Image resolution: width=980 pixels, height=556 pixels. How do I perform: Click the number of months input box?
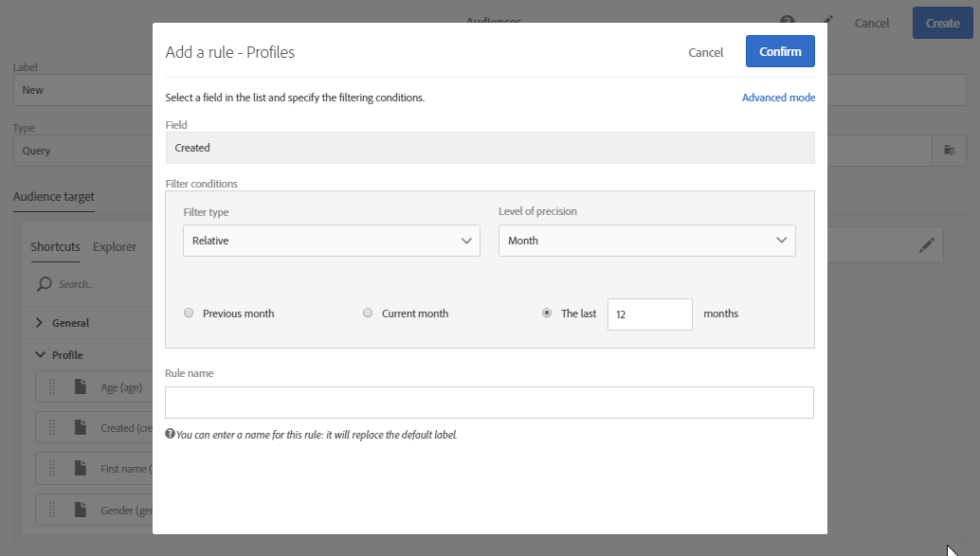pyautogui.click(x=649, y=314)
